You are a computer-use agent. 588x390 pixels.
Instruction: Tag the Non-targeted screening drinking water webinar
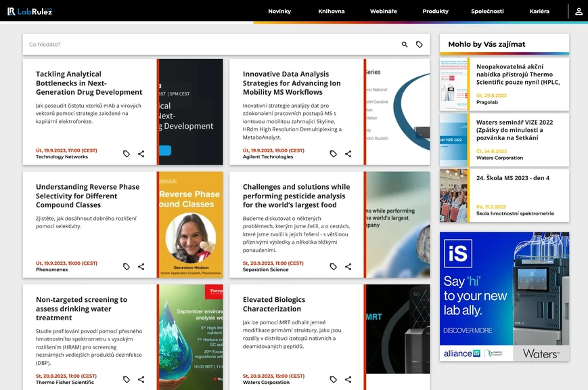tap(127, 379)
